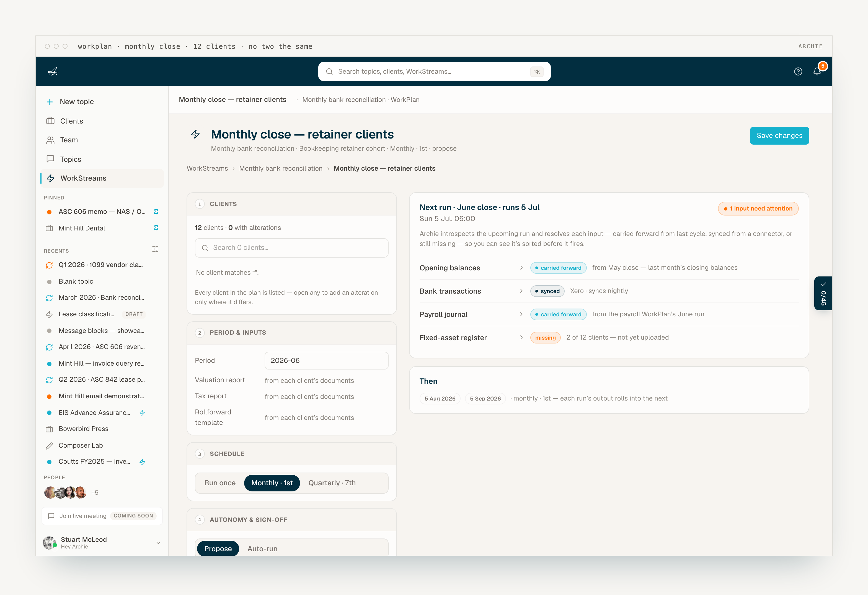The image size is (868, 595).
Task: Click the Archie logo in the top bar
Action: click(53, 71)
